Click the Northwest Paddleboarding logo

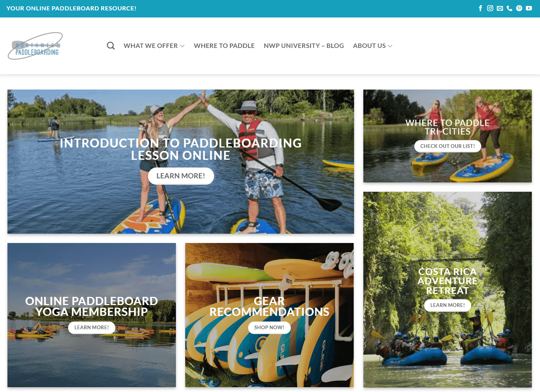click(x=35, y=46)
